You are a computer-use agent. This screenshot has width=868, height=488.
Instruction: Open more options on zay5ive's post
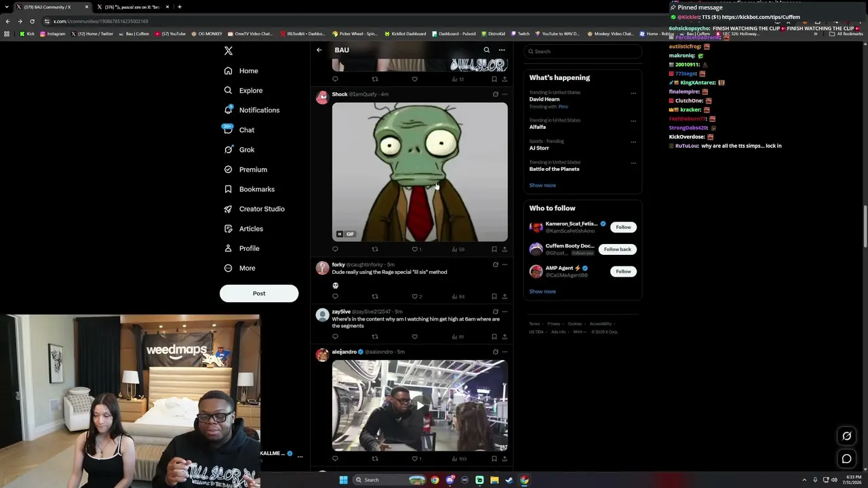505,312
